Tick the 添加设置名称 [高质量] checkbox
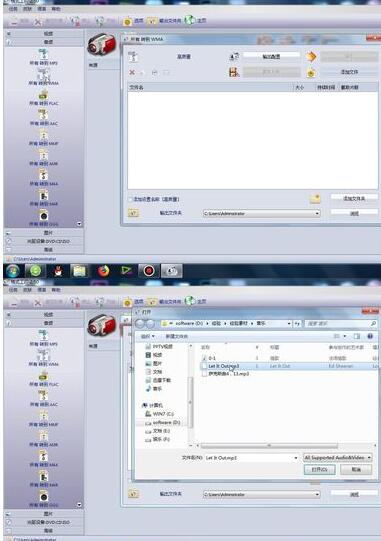381x541 pixels. [130, 199]
